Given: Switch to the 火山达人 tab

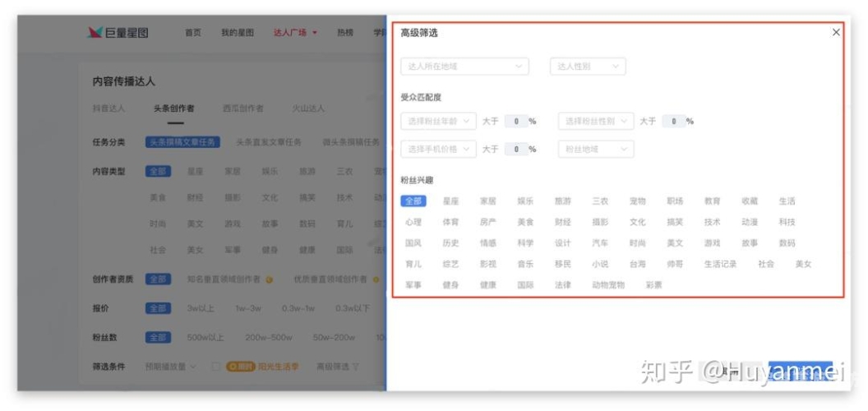Looking at the screenshot, I should (307, 109).
